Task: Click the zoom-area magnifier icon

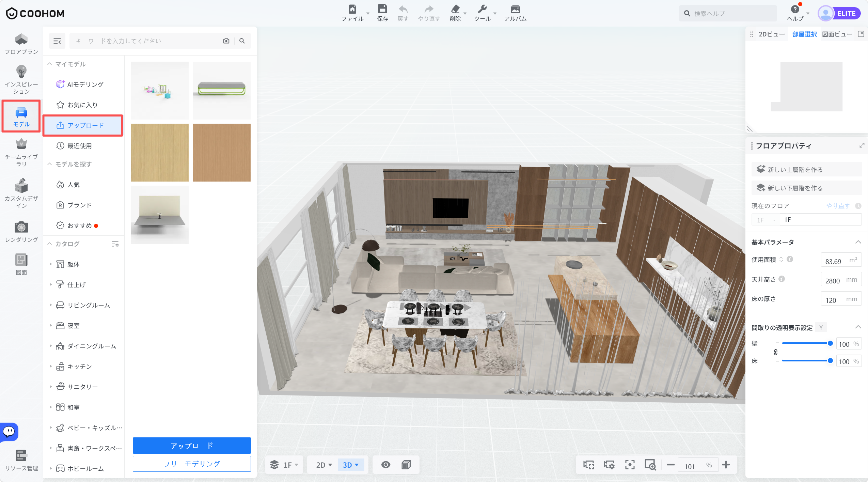Action: tap(650, 465)
